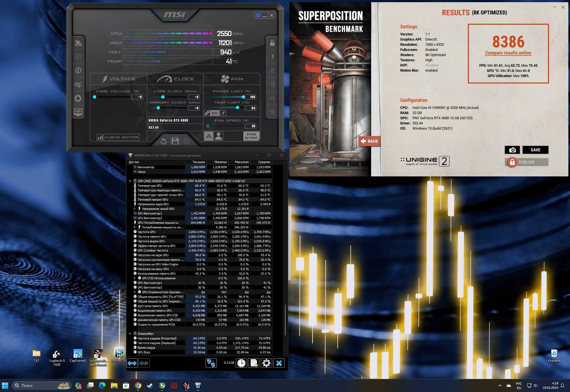Toggle the Afterburner profile lock icon
Screen dimensions: 570x392
coord(272,43)
